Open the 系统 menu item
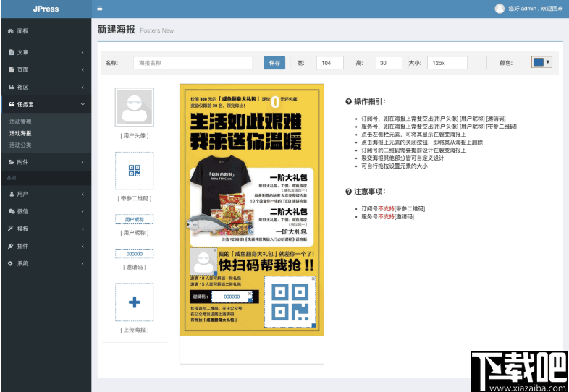Image resolution: width=569 pixels, height=392 pixels. tap(46, 264)
